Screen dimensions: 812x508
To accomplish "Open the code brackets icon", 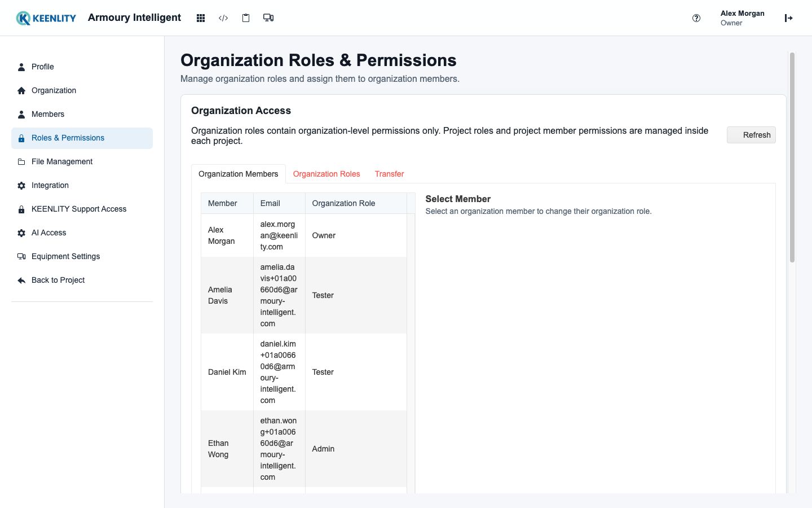I will pyautogui.click(x=223, y=18).
